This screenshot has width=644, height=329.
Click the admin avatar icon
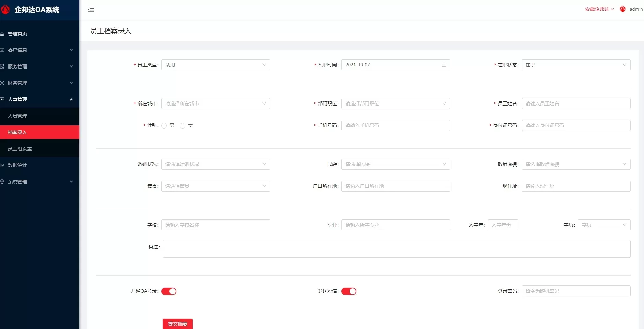click(623, 9)
